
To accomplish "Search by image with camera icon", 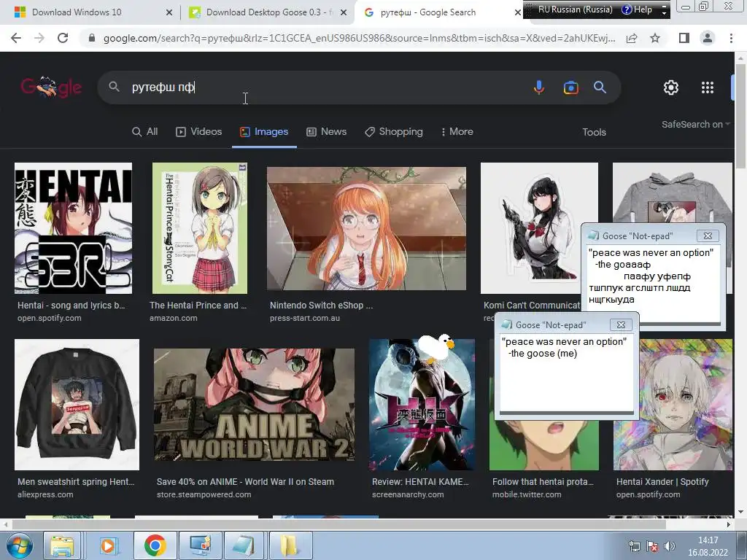I will (x=570, y=87).
